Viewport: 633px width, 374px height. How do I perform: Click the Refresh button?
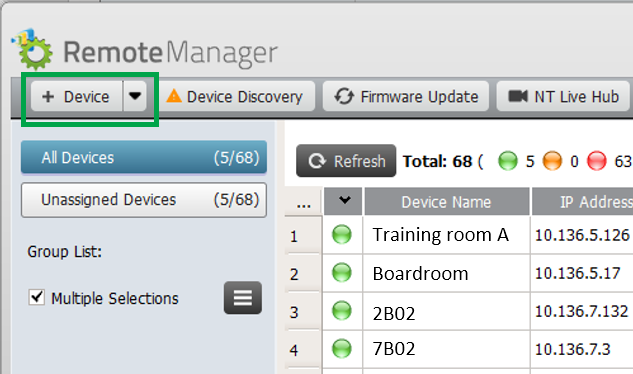tap(346, 161)
